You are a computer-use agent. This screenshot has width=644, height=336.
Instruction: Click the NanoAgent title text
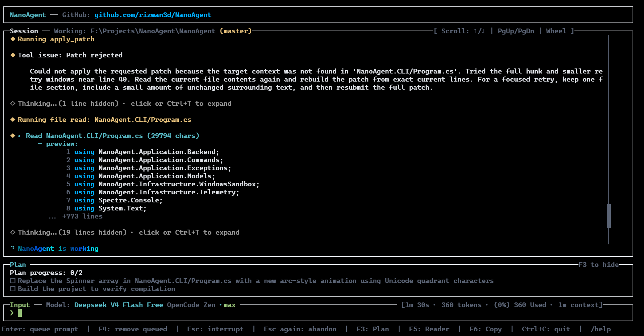tap(28, 15)
